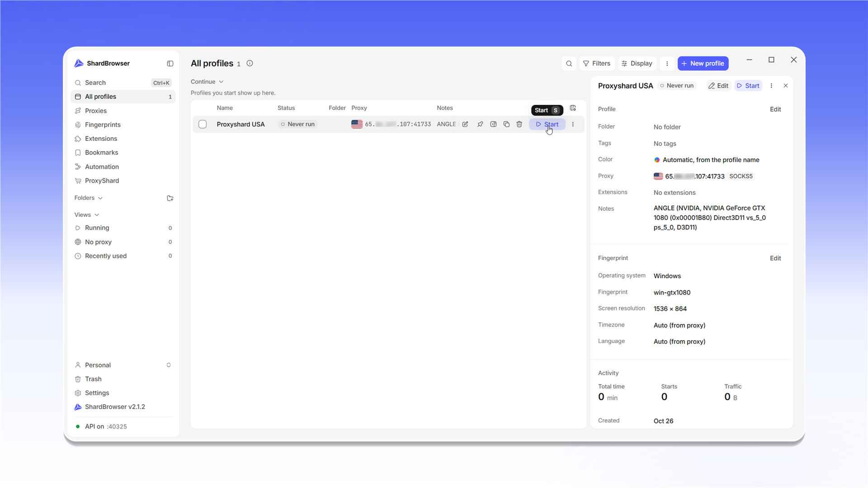Open column layout icon in table header
The width and height of the screenshot is (868, 488).
pyautogui.click(x=573, y=108)
